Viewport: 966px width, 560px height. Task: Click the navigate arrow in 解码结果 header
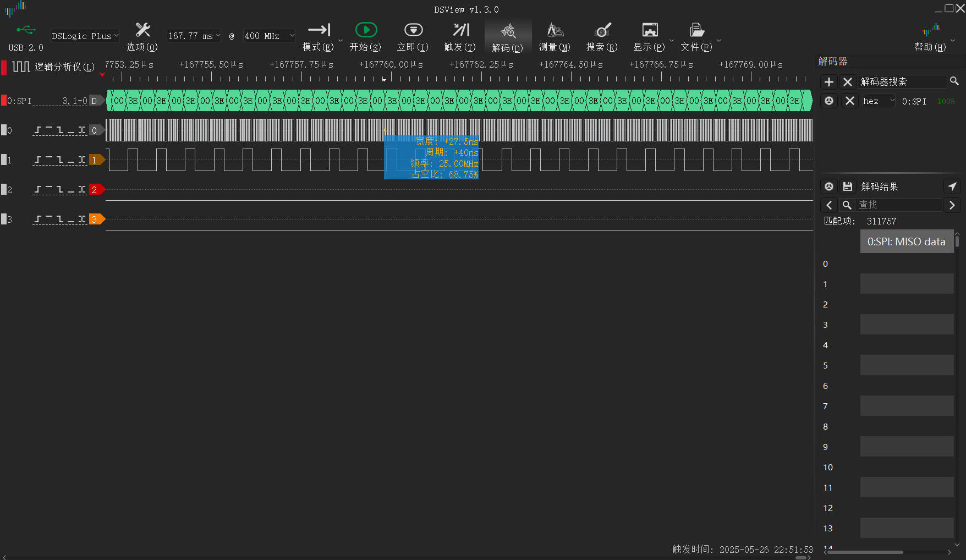coord(952,186)
